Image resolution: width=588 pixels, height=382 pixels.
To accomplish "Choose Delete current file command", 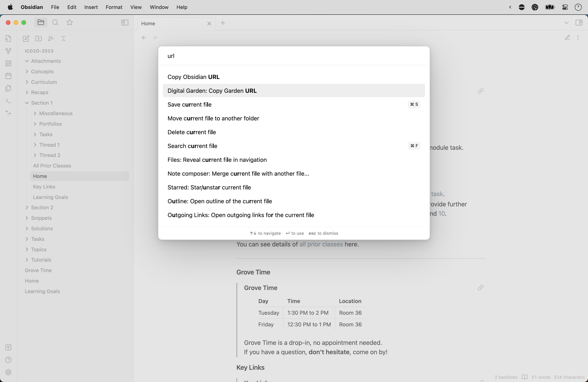I will [x=294, y=132].
